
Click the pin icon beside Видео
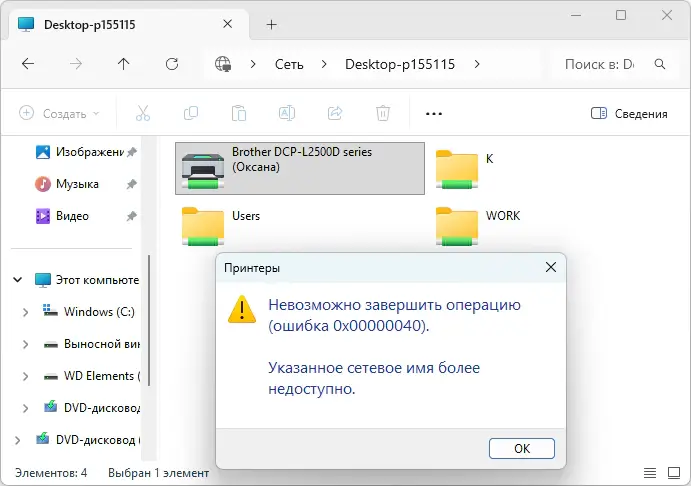coord(131,216)
